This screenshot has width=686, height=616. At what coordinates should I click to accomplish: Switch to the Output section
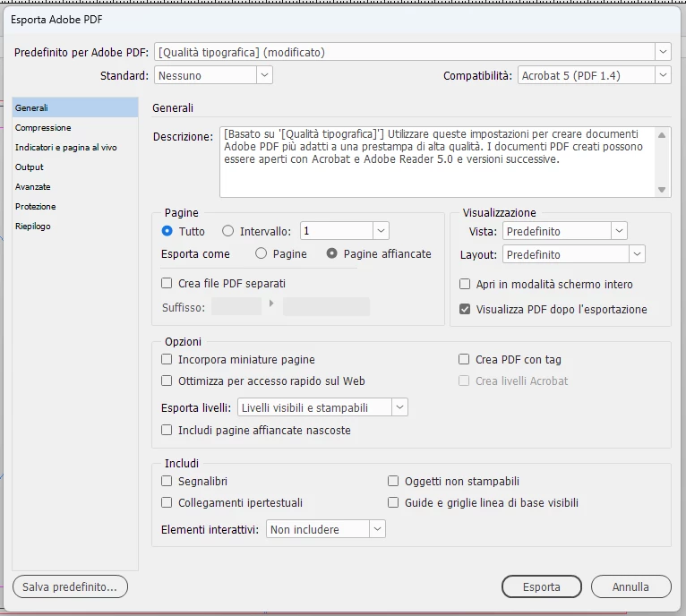(75, 167)
